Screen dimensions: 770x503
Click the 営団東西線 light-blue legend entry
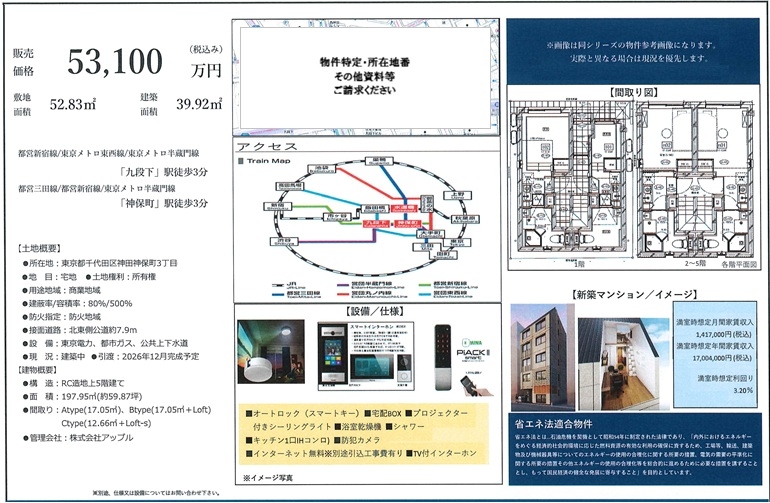[x=447, y=294]
